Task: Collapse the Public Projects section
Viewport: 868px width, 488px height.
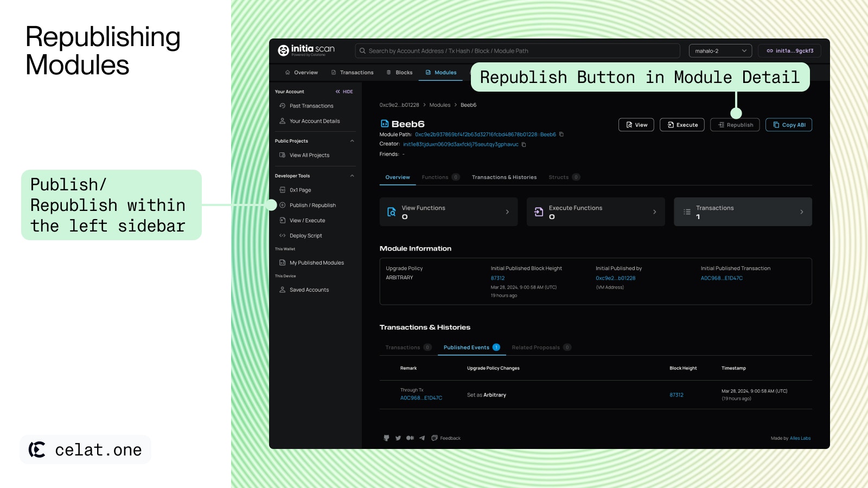Action: click(352, 141)
